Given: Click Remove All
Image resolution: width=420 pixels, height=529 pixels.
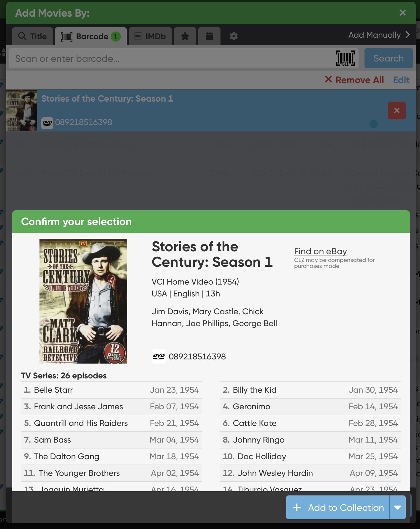Looking at the screenshot, I should 354,80.
